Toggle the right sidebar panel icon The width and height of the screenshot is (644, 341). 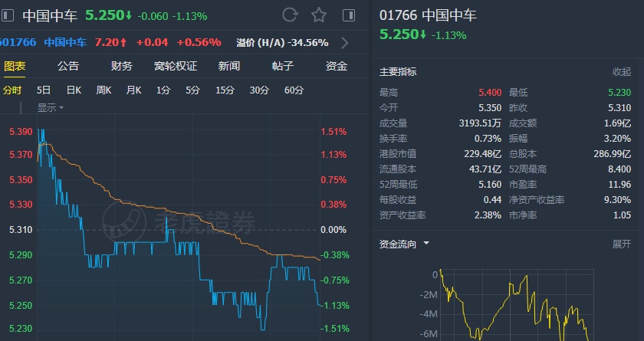(349, 15)
